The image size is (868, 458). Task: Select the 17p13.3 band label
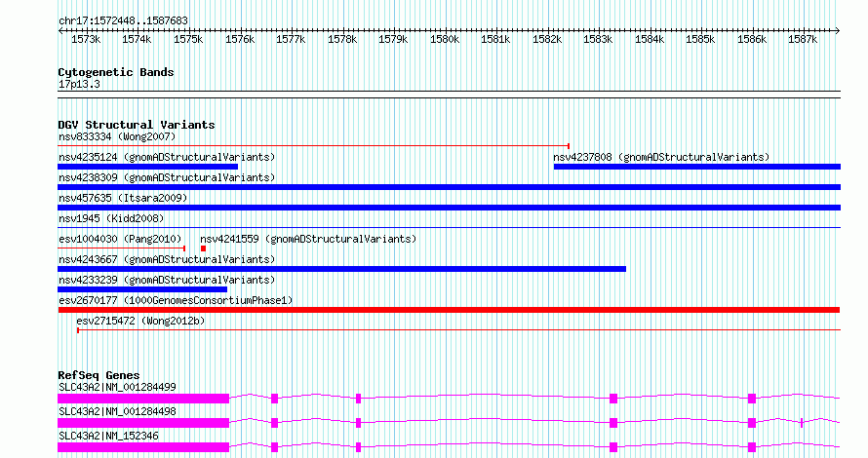pyautogui.click(x=79, y=85)
